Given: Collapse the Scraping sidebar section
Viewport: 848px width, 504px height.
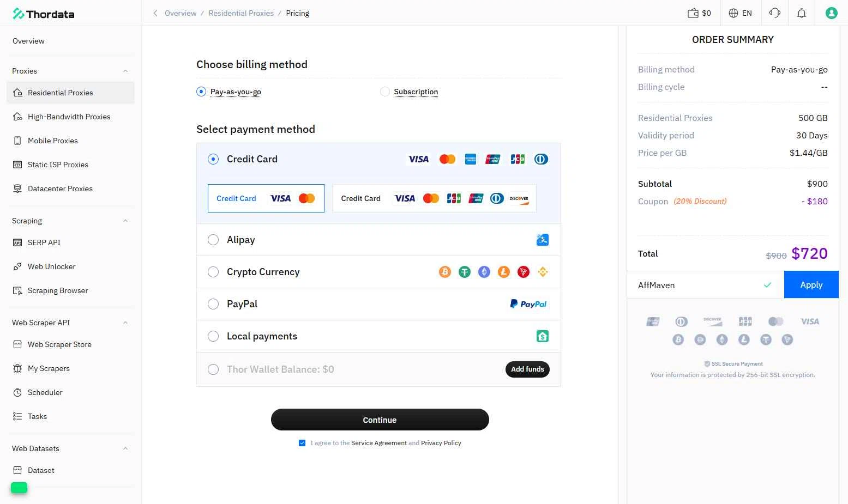Looking at the screenshot, I should [x=125, y=221].
